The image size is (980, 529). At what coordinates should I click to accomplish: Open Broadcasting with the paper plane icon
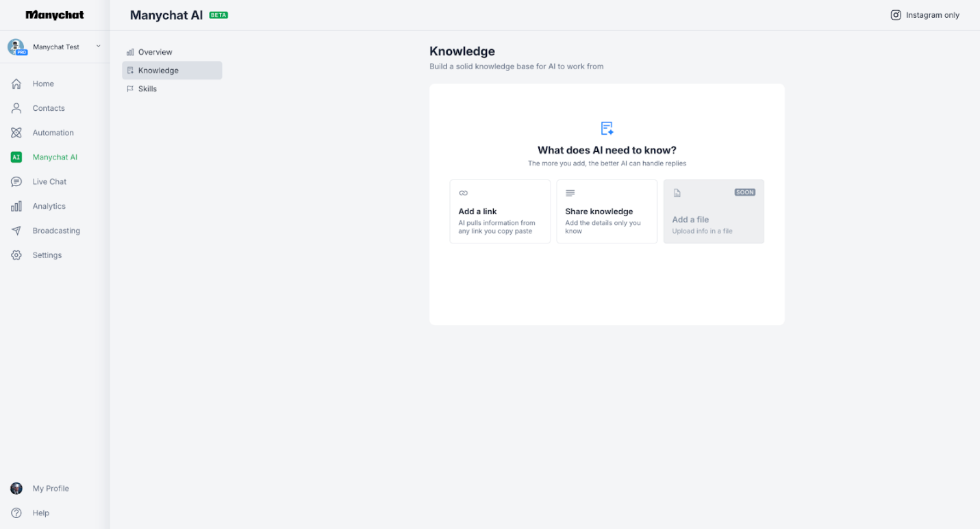pos(16,230)
